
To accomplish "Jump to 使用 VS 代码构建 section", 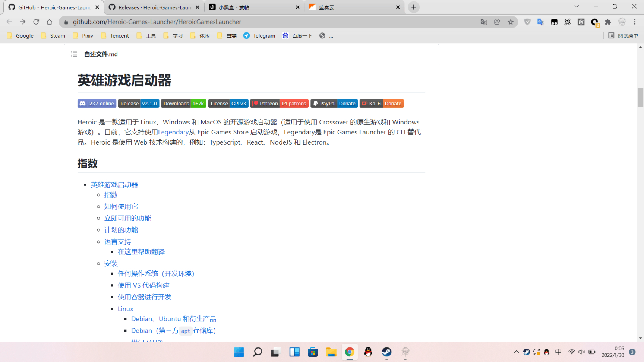I will pyautogui.click(x=143, y=285).
